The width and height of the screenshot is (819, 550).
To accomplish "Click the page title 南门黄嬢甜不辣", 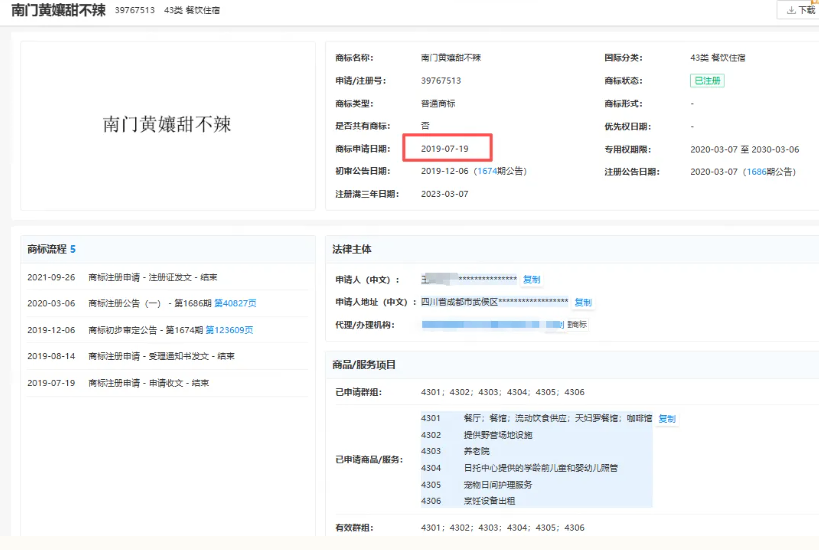I will 58,10.
